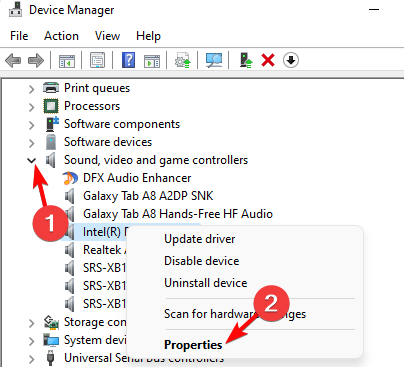Click the red X Uninstall device icon
This screenshot has height=367, width=404.
click(268, 60)
